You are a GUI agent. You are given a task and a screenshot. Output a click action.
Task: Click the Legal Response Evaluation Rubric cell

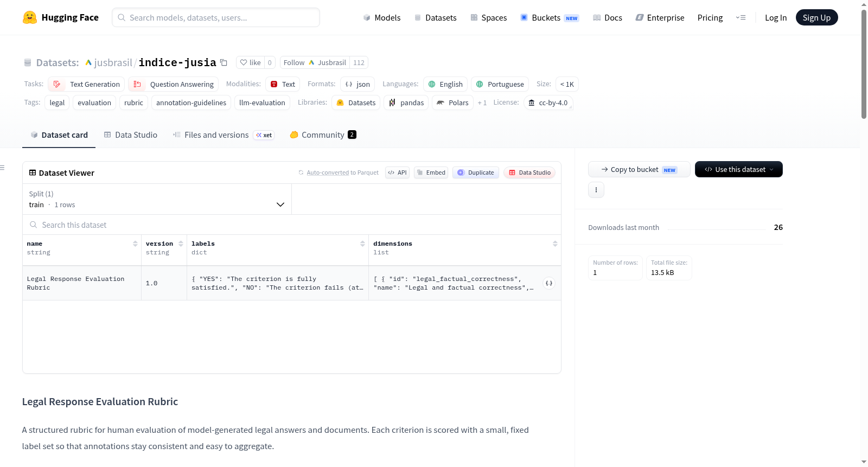[82, 283]
